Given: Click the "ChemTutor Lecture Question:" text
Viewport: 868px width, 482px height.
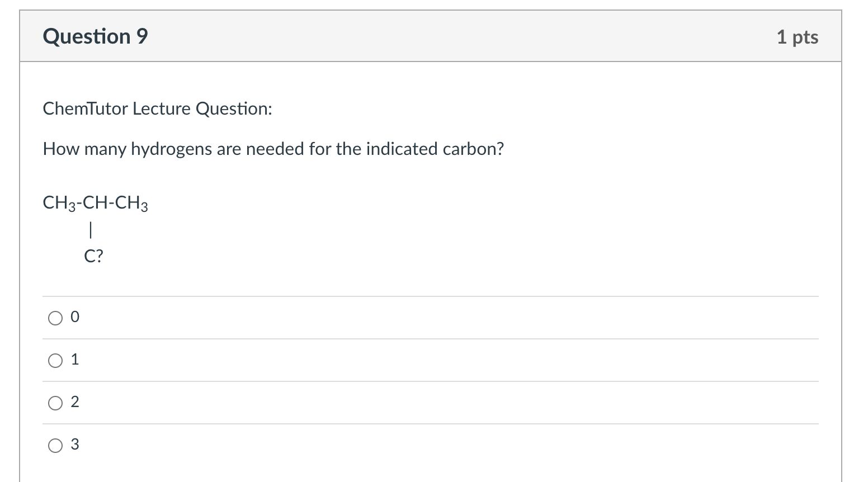Looking at the screenshot, I should tap(157, 108).
